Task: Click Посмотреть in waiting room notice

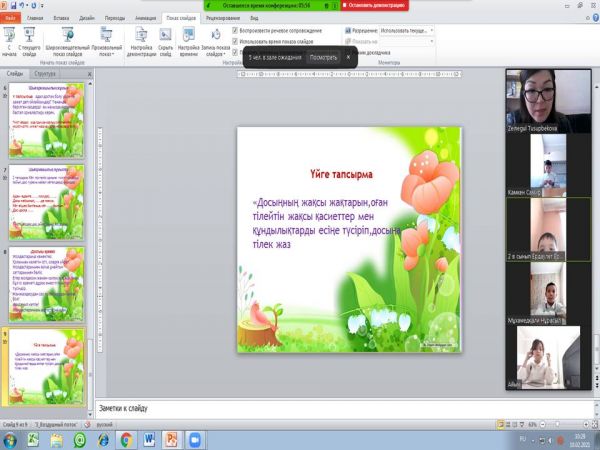Action: click(323, 58)
